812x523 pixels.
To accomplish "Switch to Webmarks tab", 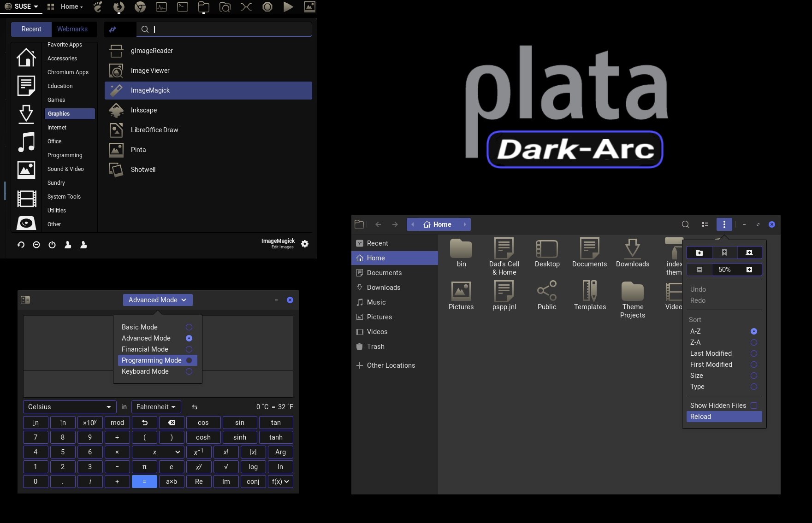I will click(72, 29).
